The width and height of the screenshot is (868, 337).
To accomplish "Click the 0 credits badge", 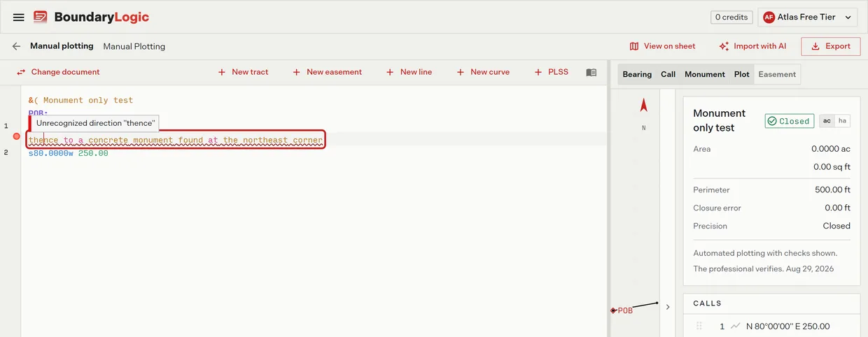I will click(731, 17).
